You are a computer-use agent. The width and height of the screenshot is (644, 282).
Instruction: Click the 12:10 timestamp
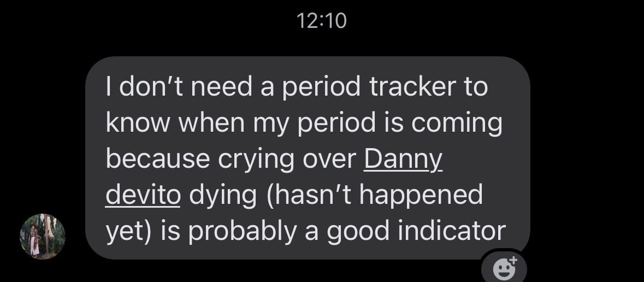coord(322,21)
